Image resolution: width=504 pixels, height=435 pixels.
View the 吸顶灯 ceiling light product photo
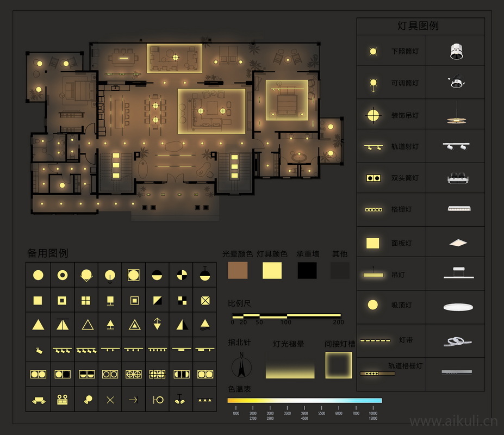pos(458,307)
